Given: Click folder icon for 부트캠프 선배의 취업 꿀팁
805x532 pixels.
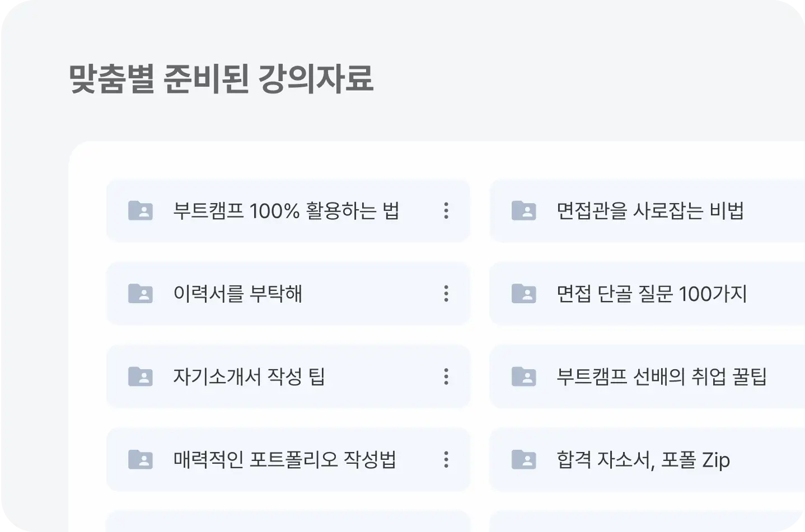Looking at the screenshot, I should pos(524,376).
